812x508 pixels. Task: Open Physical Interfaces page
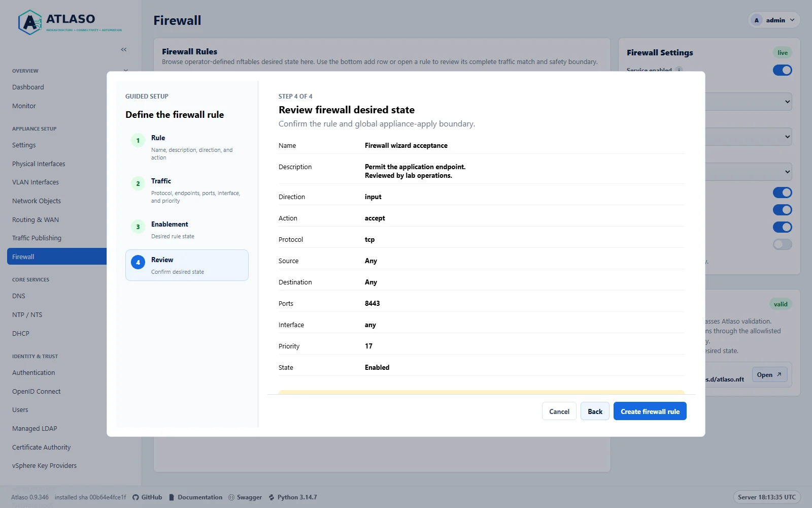point(39,164)
